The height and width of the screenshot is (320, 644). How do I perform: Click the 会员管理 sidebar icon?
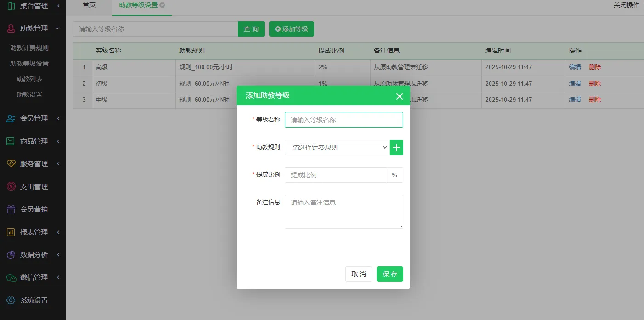(x=11, y=118)
